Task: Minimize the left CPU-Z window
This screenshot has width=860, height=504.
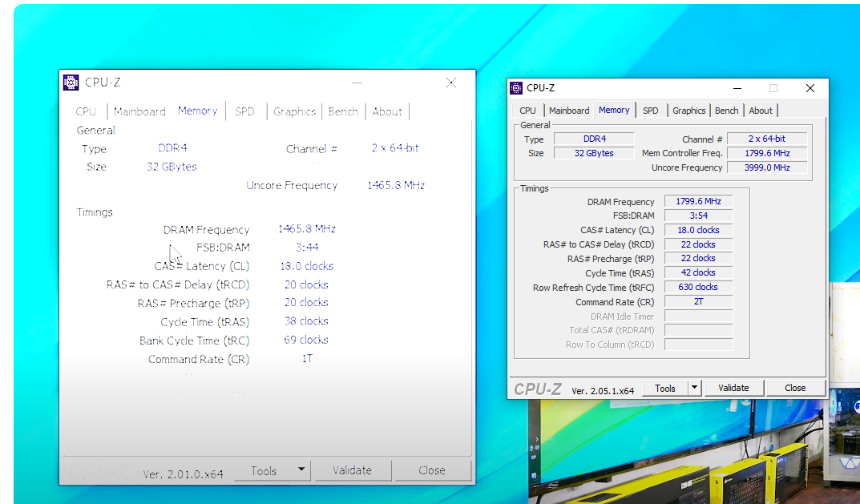Action: pos(357,83)
